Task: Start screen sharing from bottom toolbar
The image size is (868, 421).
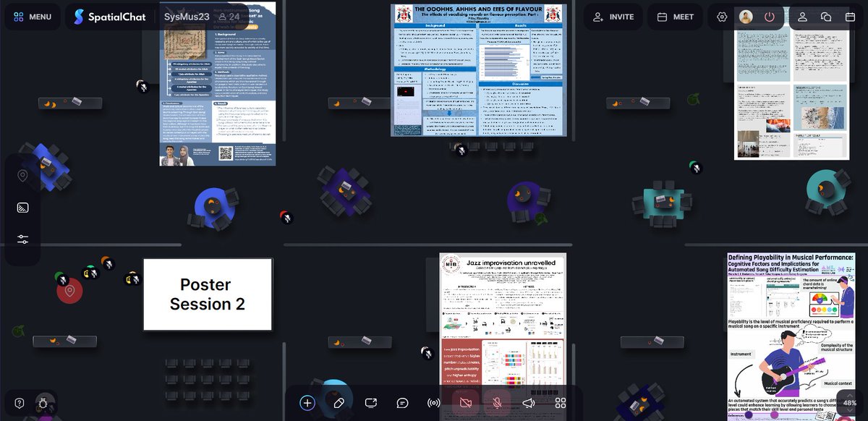Action: (371, 403)
